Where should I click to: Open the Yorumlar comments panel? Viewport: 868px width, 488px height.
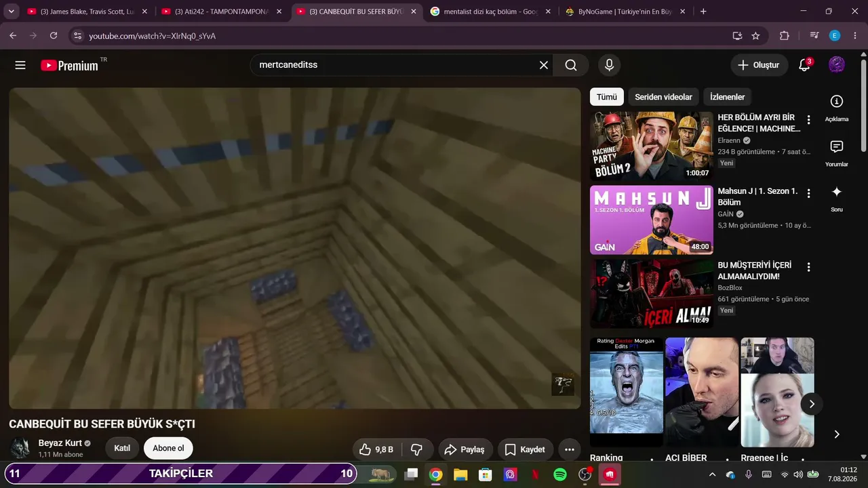point(837,154)
